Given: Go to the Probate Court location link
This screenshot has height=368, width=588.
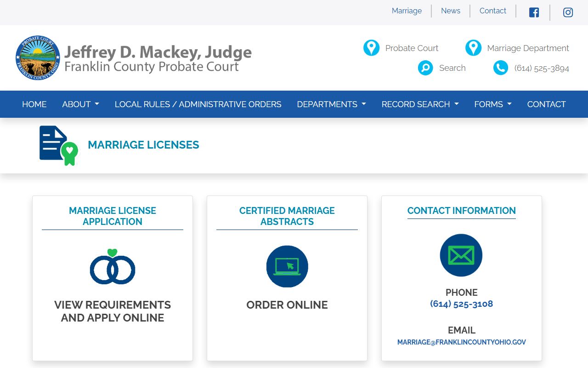Looking at the screenshot, I should (x=412, y=48).
